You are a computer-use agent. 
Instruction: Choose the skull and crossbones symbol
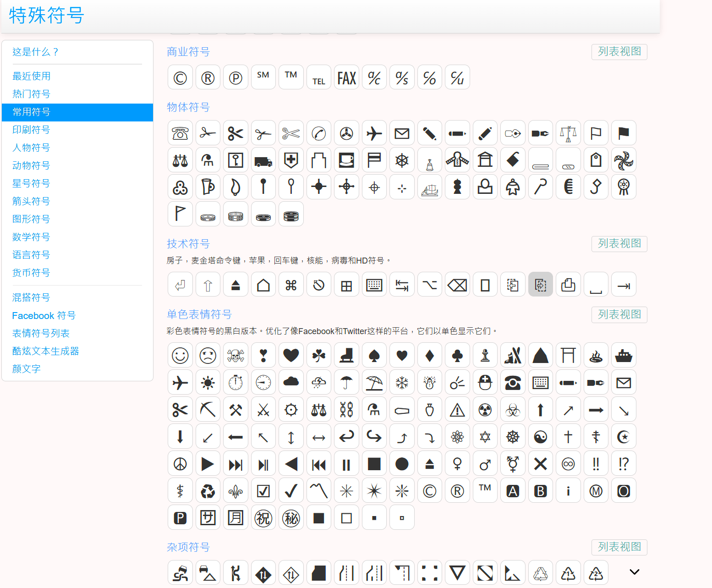coord(236,356)
